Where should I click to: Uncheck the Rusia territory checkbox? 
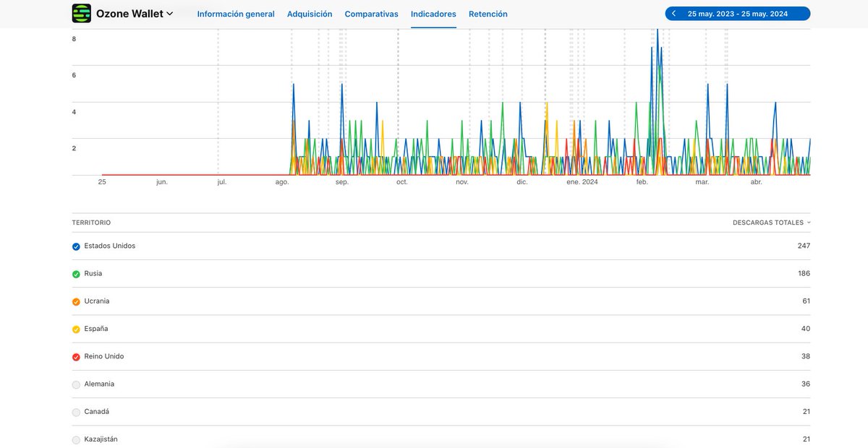(76, 274)
